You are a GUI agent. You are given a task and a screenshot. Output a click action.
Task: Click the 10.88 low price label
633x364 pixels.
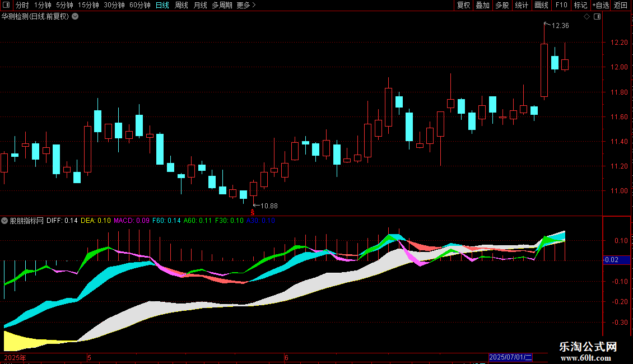pos(269,206)
